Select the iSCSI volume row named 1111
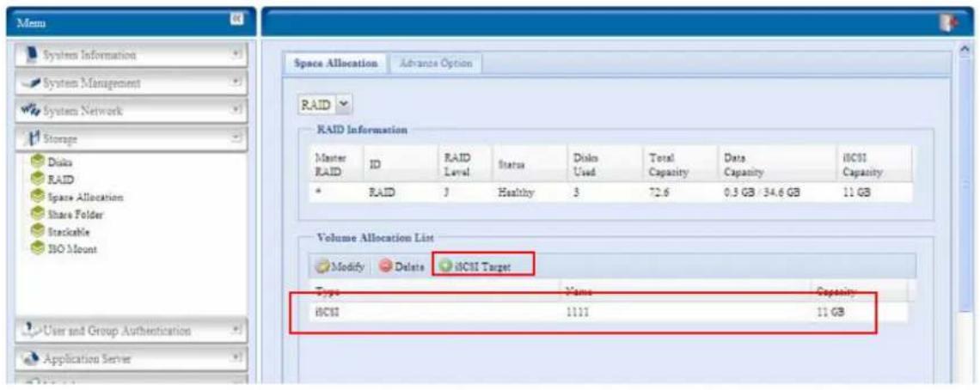This screenshot has height=390, width=980. coord(609,313)
